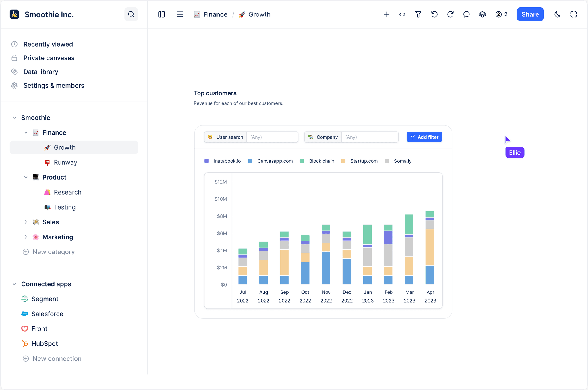Collapse the Finance category chevron

[26, 132]
